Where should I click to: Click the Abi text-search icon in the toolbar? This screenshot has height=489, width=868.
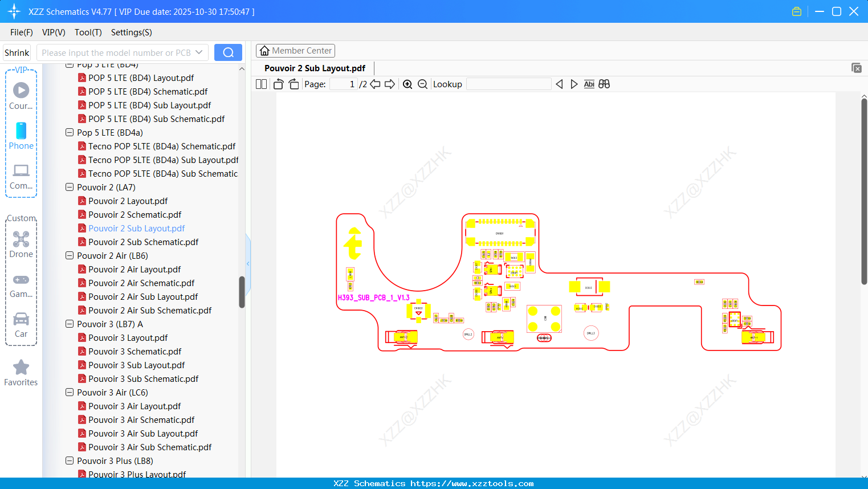click(x=589, y=84)
